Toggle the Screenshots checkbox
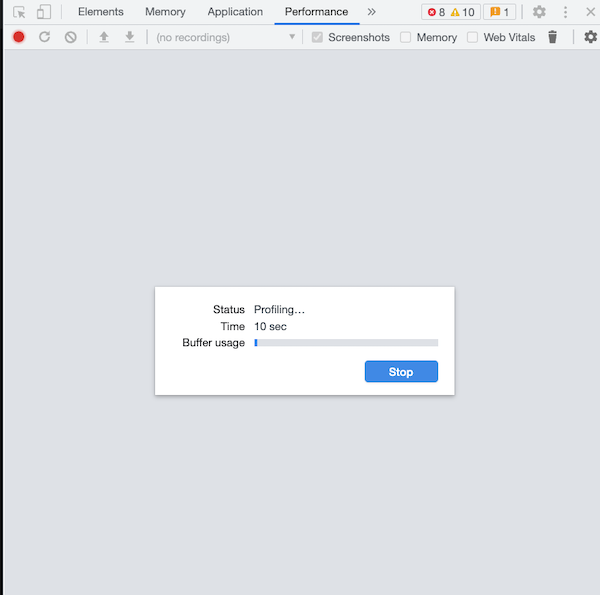Viewport: 600px width, 595px height. (317, 37)
